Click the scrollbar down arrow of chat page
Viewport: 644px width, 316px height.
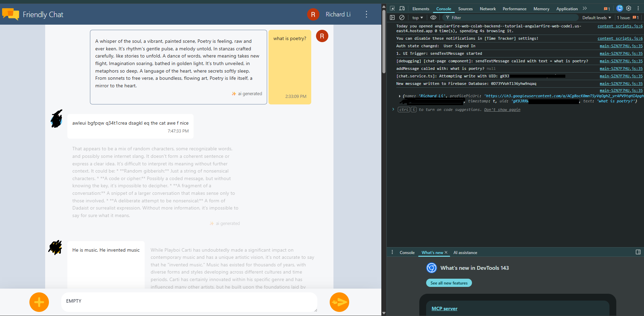click(x=383, y=313)
